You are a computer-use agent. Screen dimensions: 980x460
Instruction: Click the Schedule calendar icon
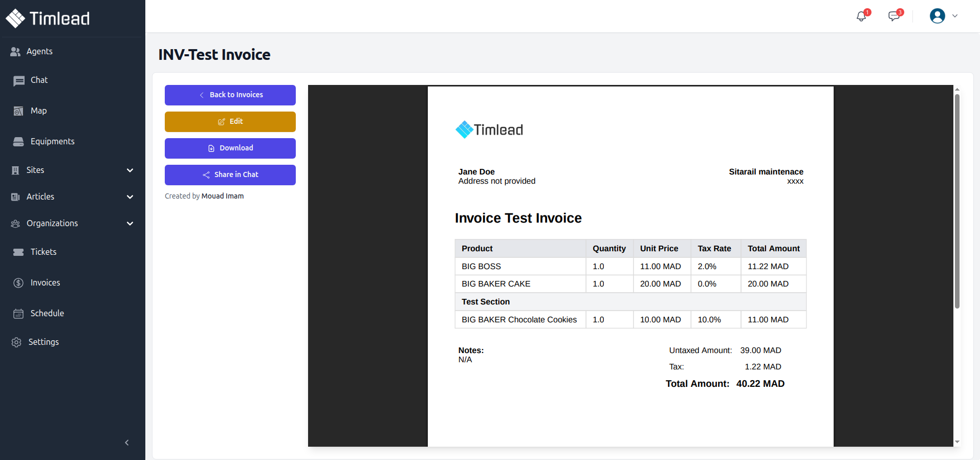[18, 314]
